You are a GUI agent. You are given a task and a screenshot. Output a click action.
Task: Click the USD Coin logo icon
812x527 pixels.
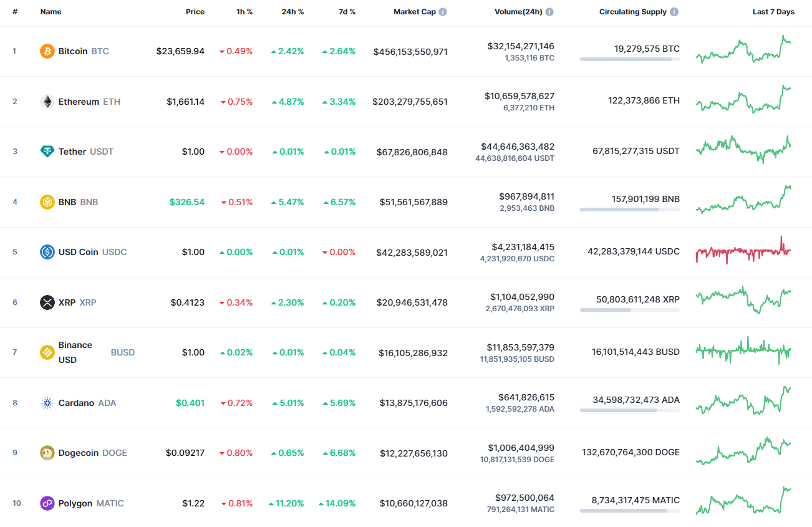point(47,252)
